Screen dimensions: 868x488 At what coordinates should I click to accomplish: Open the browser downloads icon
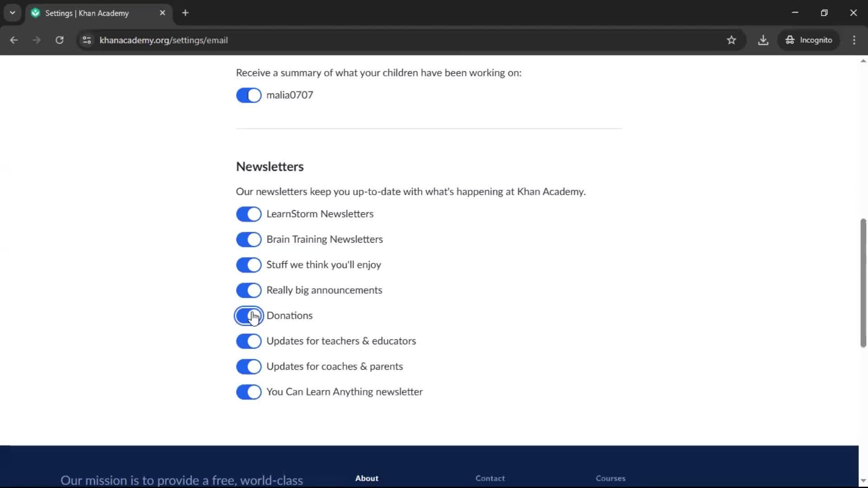pyautogui.click(x=763, y=40)
